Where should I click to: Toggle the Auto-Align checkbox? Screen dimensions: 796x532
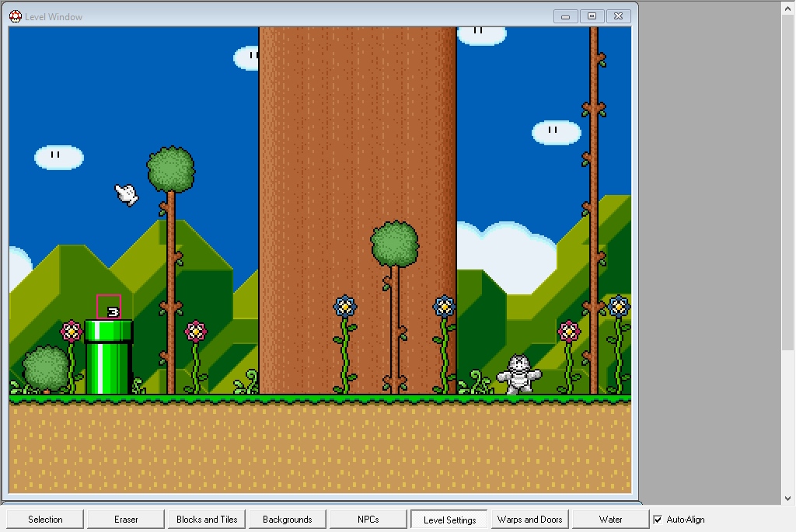click(x=658, y=520)
